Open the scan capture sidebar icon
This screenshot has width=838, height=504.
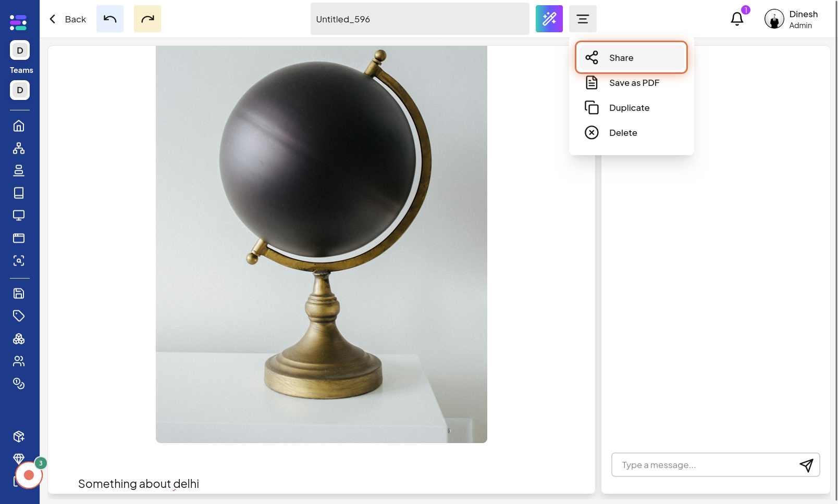click(x=19, y=261)
